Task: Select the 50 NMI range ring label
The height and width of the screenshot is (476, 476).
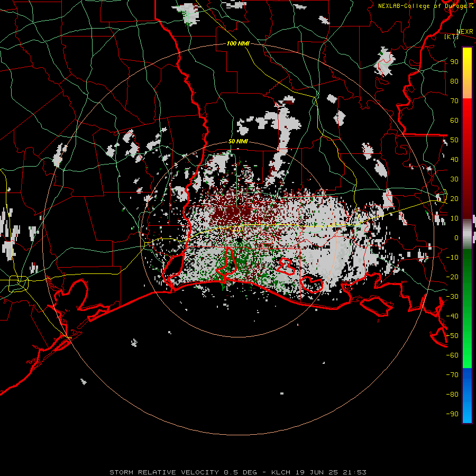Action: point(238,141)
